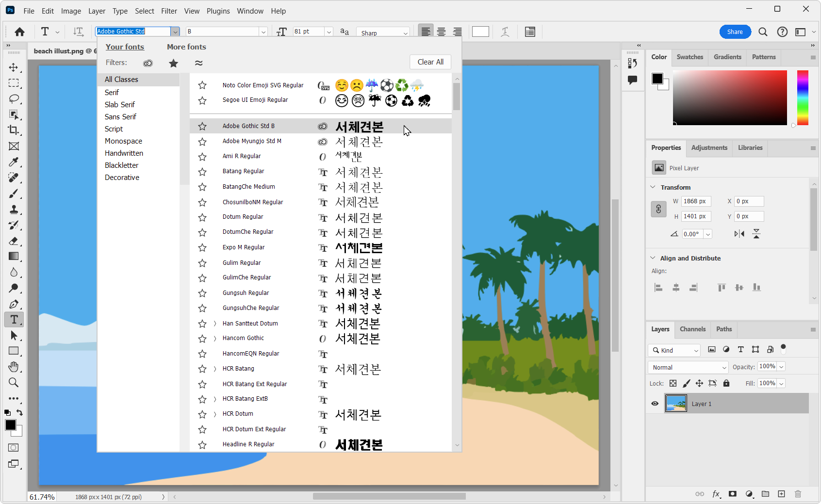
Task: Open the Normal blend mode dropdown
Action: click(x=688, y=367)
